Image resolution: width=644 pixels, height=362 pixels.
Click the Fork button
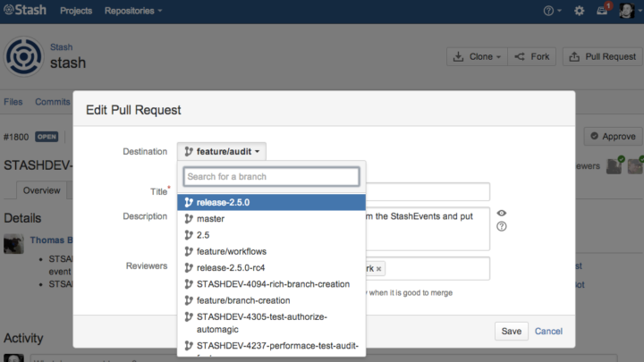532,56
